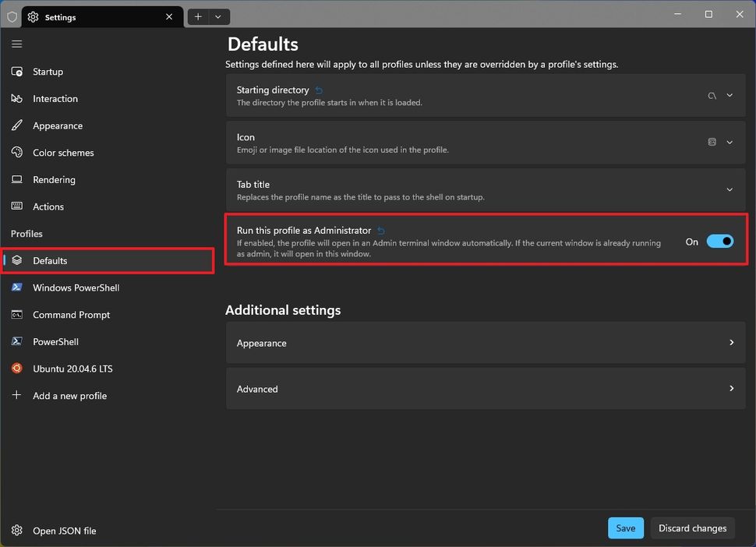
Task: Open the Ubuntu 20.04.6 LTS profile
Action: (x=72, y=368)
